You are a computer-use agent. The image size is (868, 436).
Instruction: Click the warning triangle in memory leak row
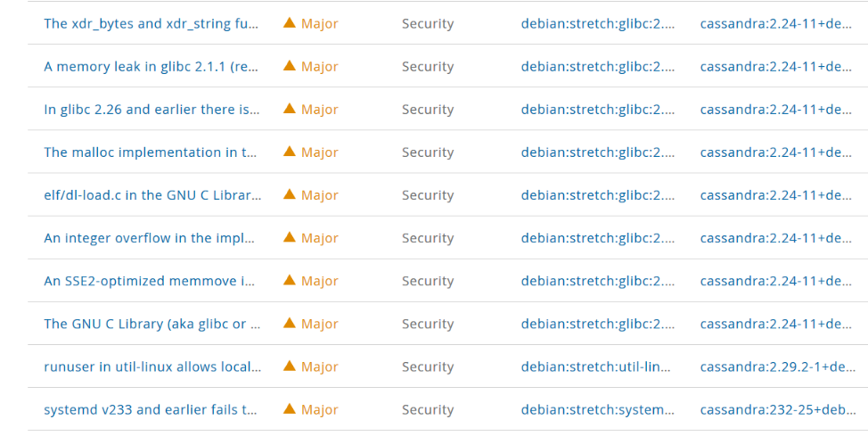click(x=289, y=65)
